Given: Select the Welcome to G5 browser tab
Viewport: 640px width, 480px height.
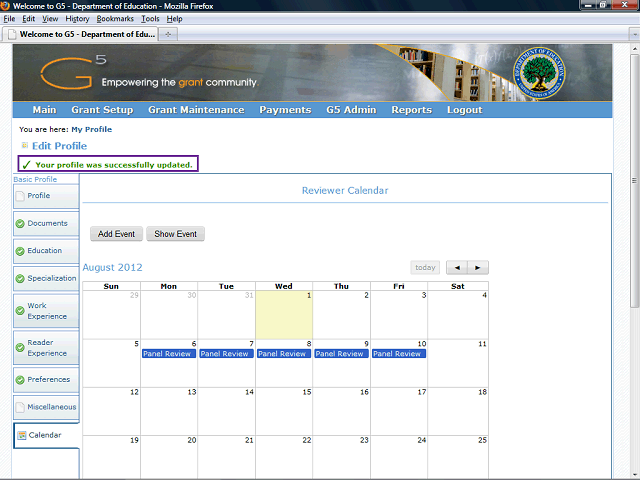Looking at the screenshot, I should click(80, 34).
